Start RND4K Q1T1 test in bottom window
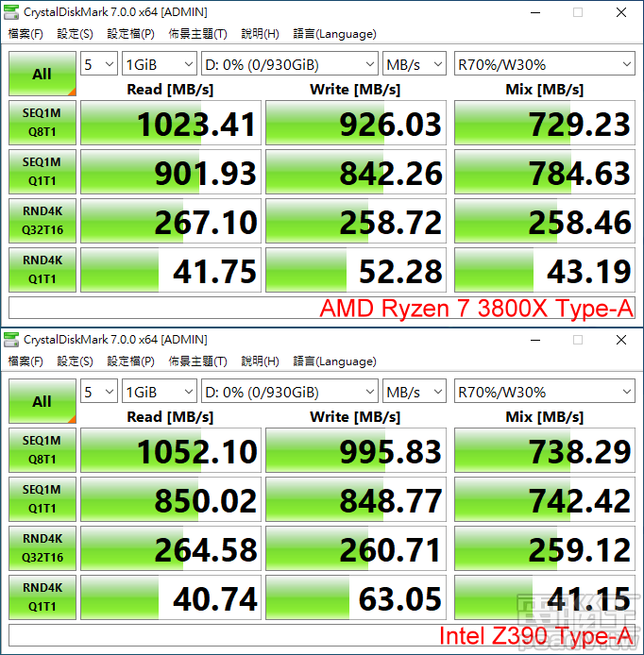 tap(42, 597)
